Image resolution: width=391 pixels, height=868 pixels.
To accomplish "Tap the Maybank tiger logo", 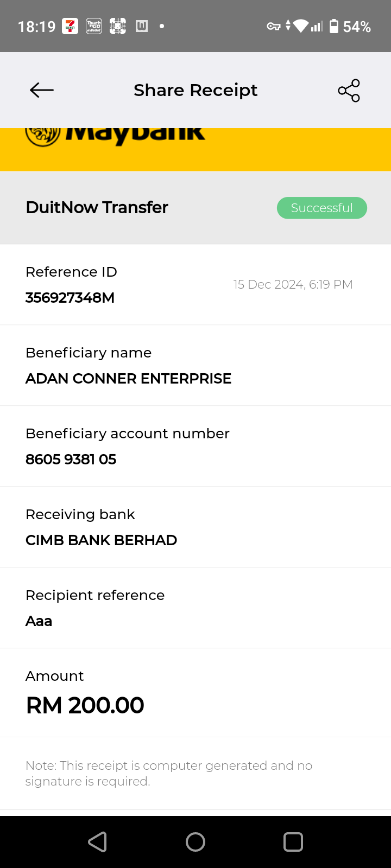I will click(x=42, y=136).
